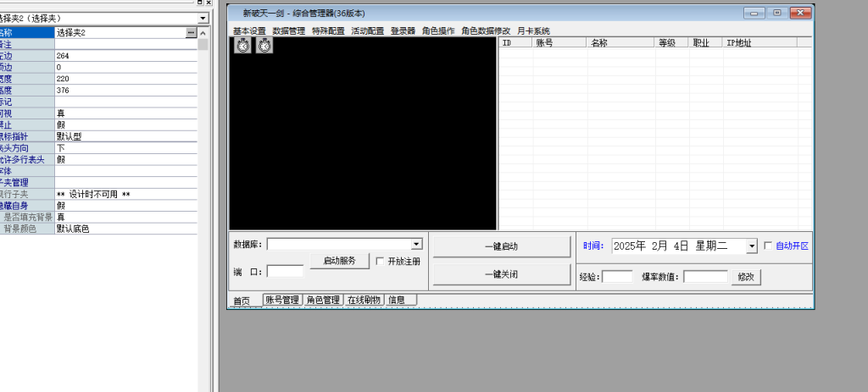Click the 职业 column header
The image size is (868, 392).
tap(706, 42)
